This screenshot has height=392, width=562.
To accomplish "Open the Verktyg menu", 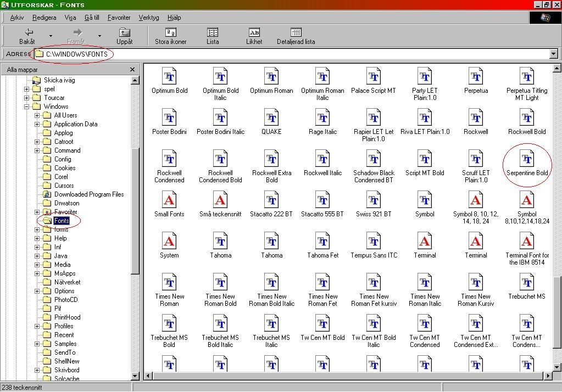I will tap(148, 18).
